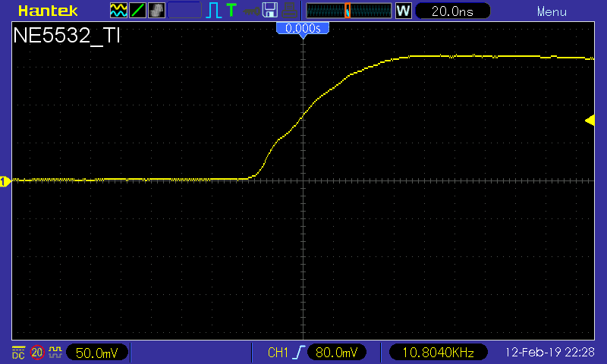The width and height of the screenshot is (607, 364).
Task: Click the 0.000s horizontal position marker
Action: click(x=303, y=29)
